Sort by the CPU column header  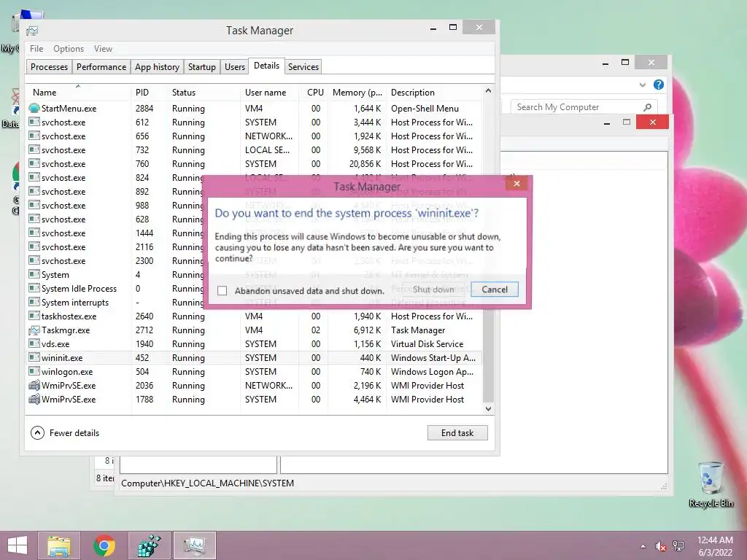(x=314, y=93)
